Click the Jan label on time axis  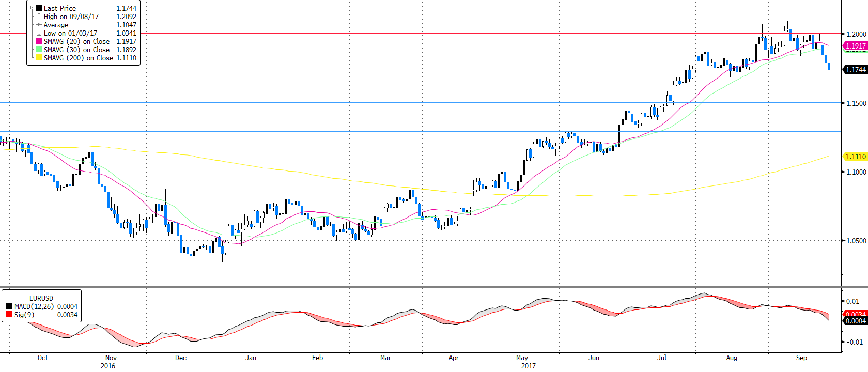(x=251, y=358)
